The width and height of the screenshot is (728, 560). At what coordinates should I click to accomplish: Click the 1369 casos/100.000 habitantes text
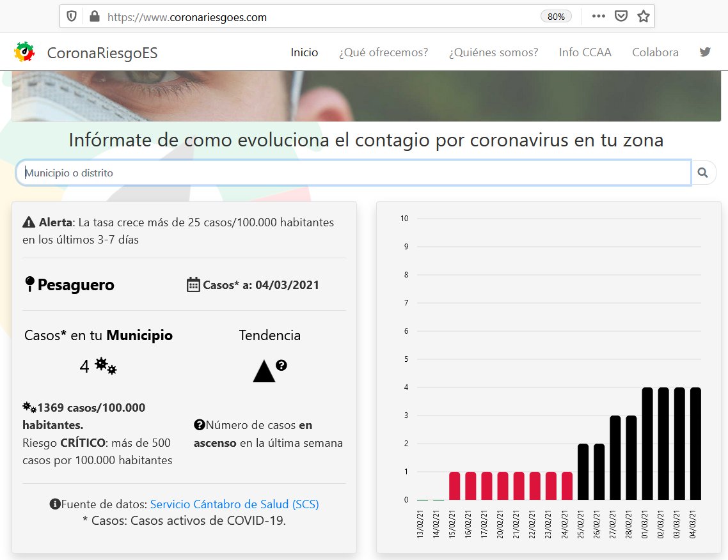(84, 416)
